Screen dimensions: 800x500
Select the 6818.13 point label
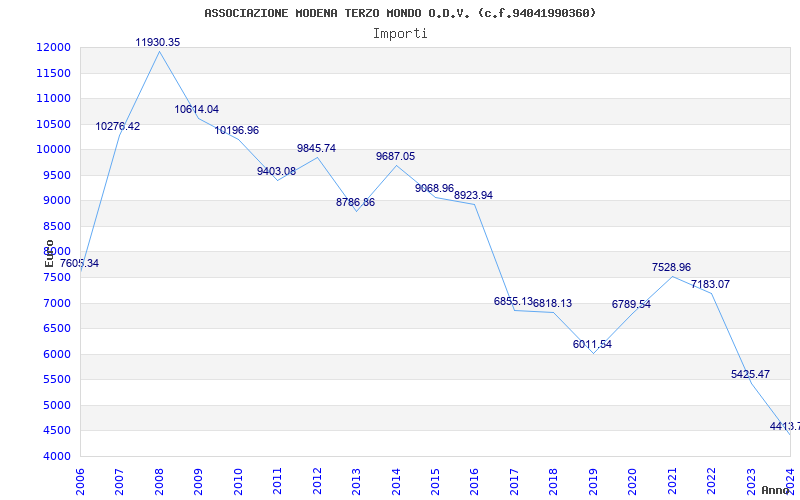click(553, 304)
